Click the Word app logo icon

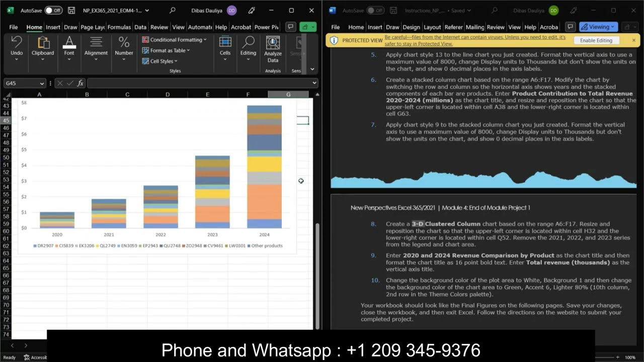click(333, 10)
